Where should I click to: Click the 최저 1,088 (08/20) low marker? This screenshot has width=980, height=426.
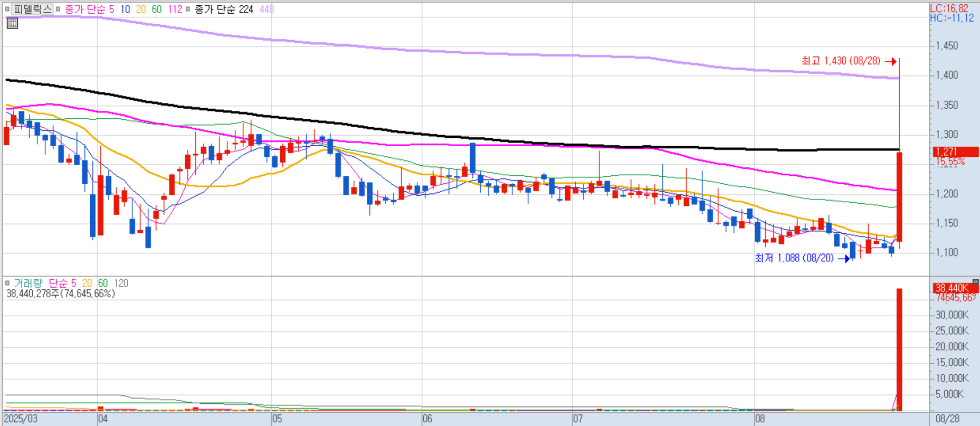(802, 258)
